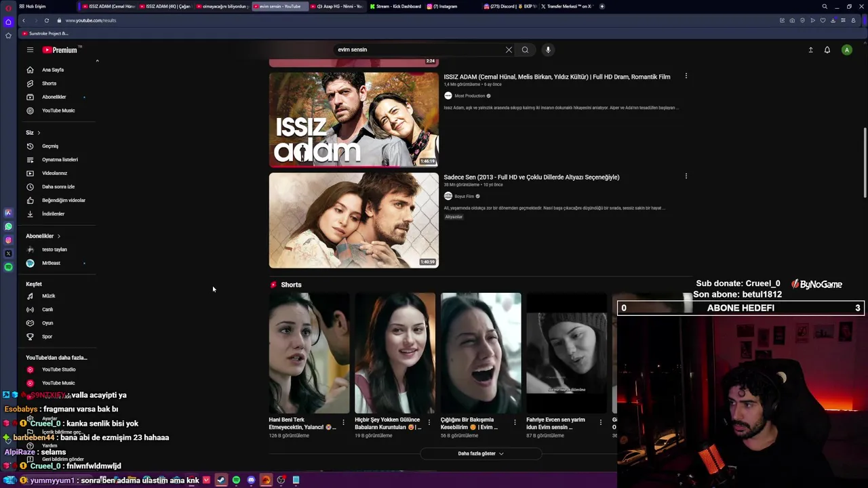Open YouTube notifications bell
Image resolution: width=868 pixels, height=488 pixels.
point(827,49)
